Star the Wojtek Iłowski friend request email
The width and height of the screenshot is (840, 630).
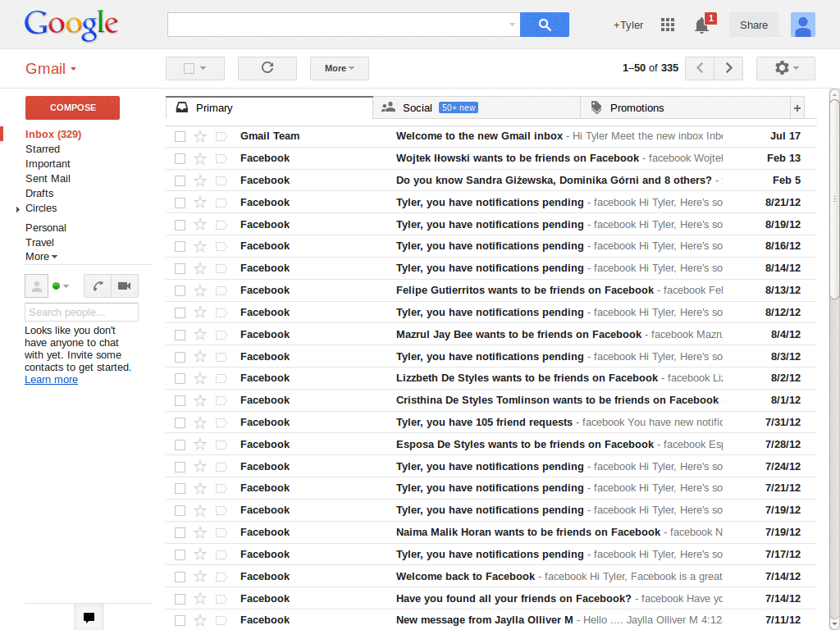200,158
